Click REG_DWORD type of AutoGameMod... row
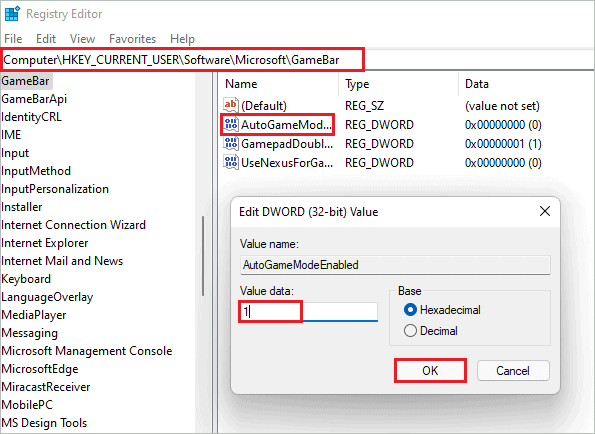 379,125
